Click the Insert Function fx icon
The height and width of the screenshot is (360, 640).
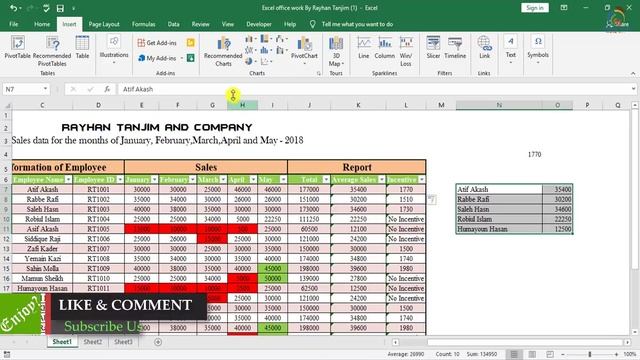pos(107,89)
